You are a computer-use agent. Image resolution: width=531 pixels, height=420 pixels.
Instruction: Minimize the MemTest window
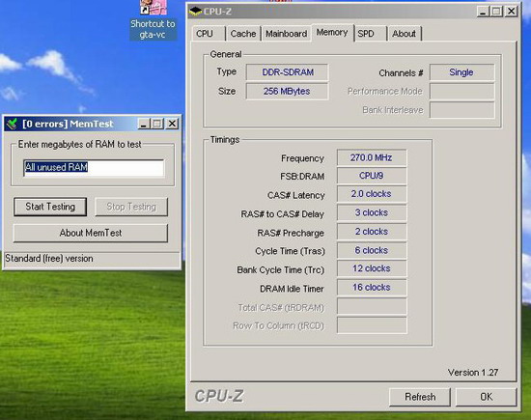[143, 124]
